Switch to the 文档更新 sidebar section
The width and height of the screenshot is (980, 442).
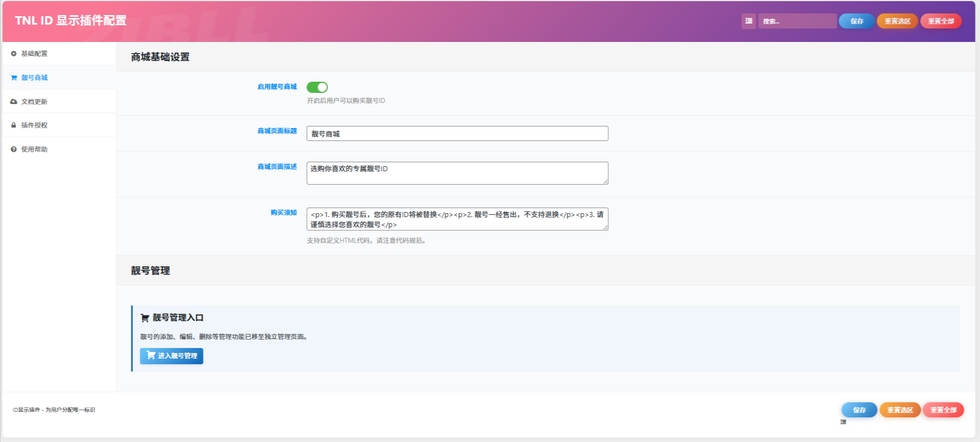pyautogui.click(x=34, y=102)
